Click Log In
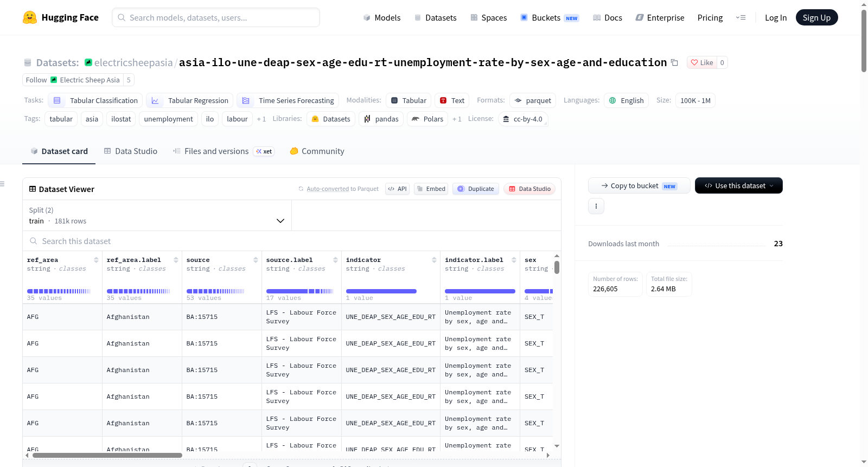This screenshot has height=467, width=868. (775, 17)
